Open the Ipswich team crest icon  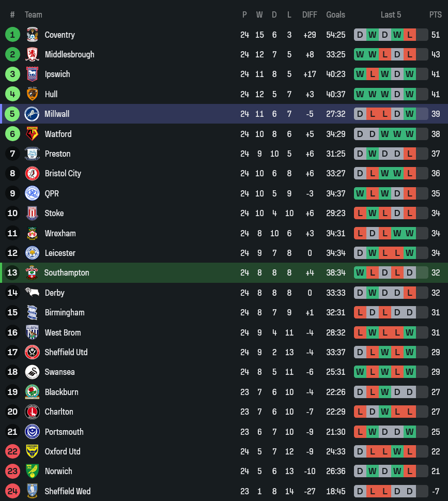point(32,74)
